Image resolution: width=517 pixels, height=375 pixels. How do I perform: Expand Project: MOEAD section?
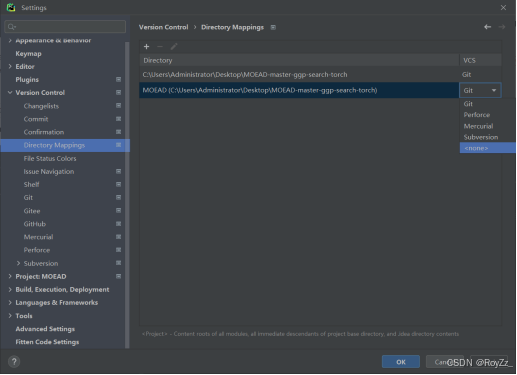click(10, 276)
